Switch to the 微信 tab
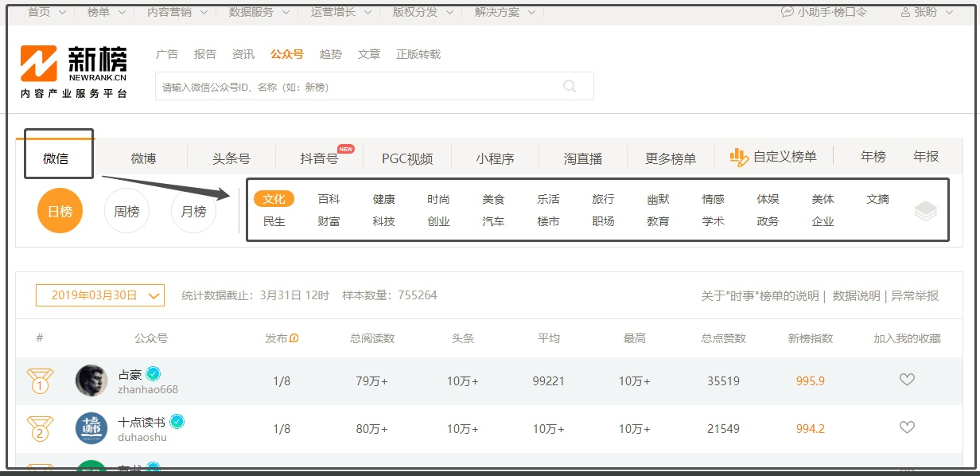Screen dimensions: 980x476 point(56,158)
